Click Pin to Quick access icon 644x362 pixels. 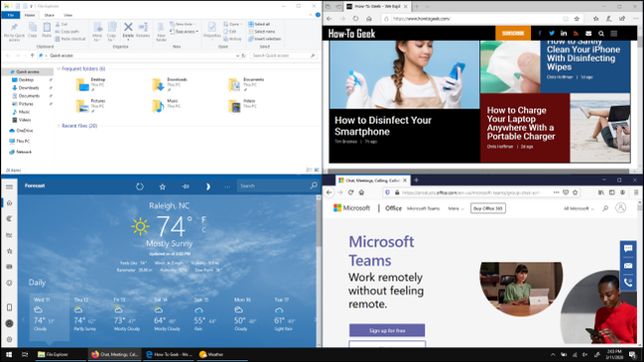pos(14,28)
